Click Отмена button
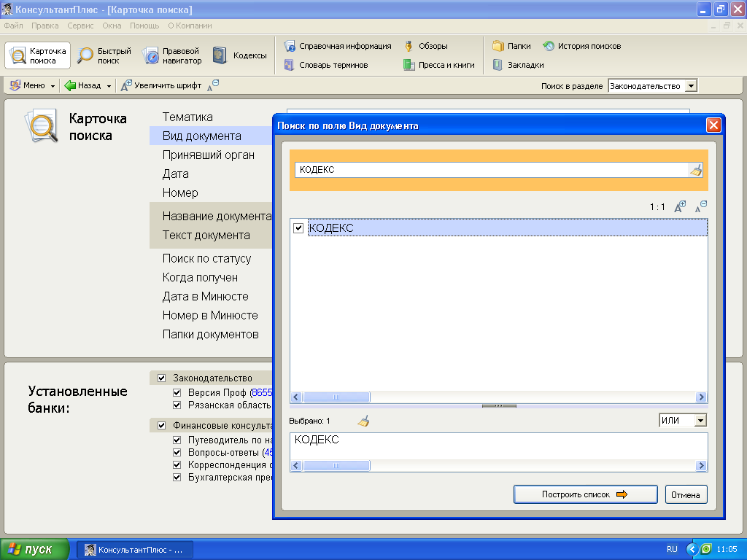Image resolution: width=747 pixels, height=560 pixels. tap(686, 494)
